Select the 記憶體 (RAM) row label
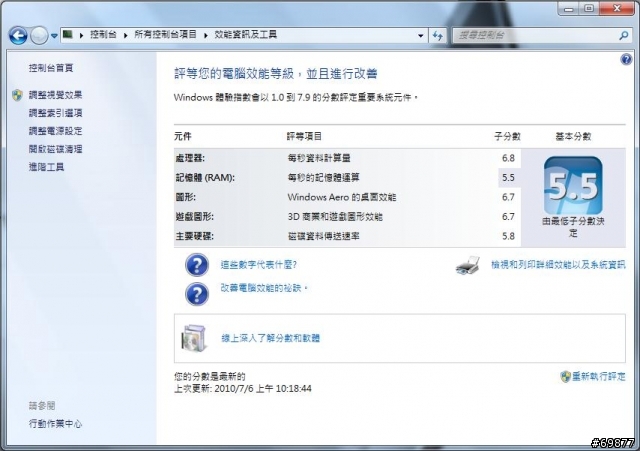Screen dimensions: 640x451 click(x=205, y=178)
